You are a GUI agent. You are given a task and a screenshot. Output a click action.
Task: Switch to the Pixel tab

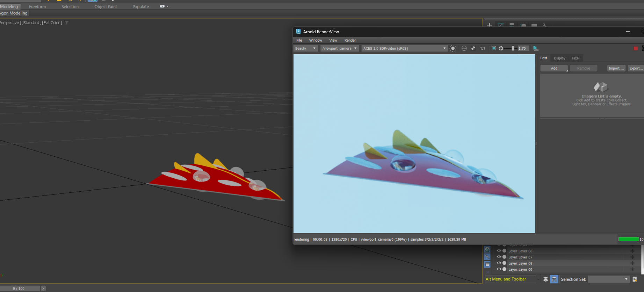click(x=576, y=58)
